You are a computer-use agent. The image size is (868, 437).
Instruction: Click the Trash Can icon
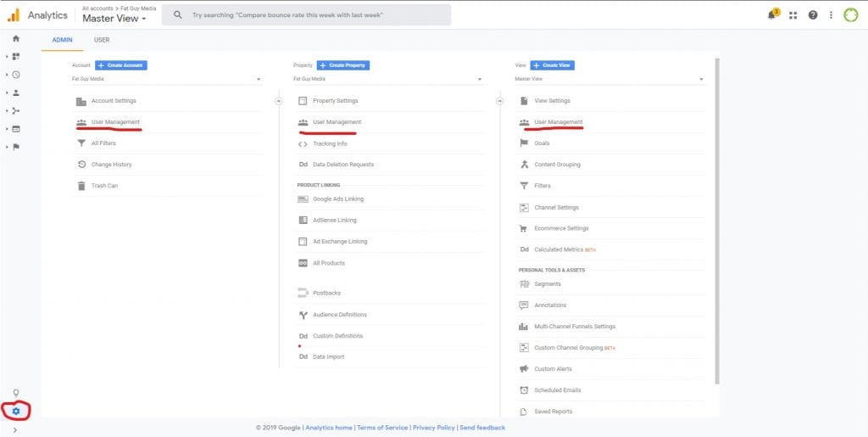(x=81, y=186)
